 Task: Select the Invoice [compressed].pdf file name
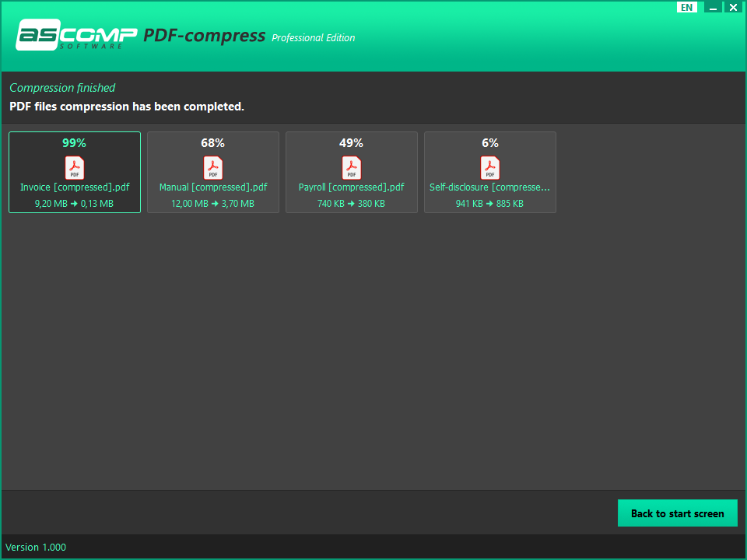point(75,187)
